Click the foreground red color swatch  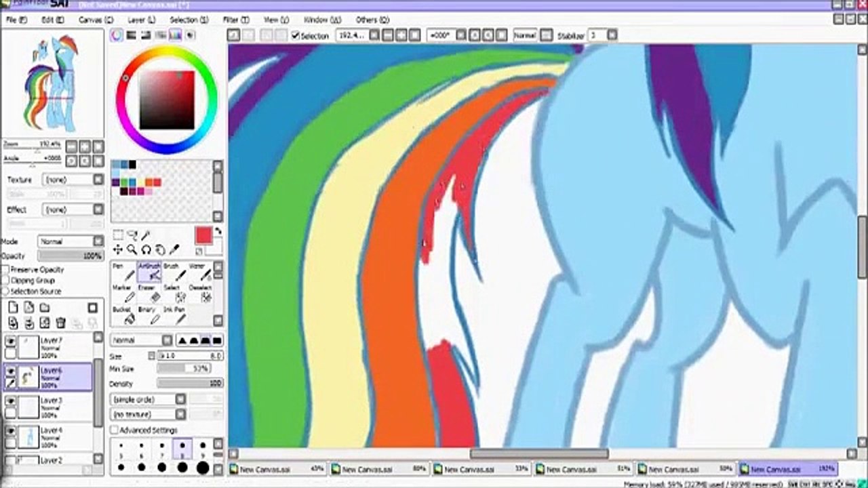tap(203, 235)
